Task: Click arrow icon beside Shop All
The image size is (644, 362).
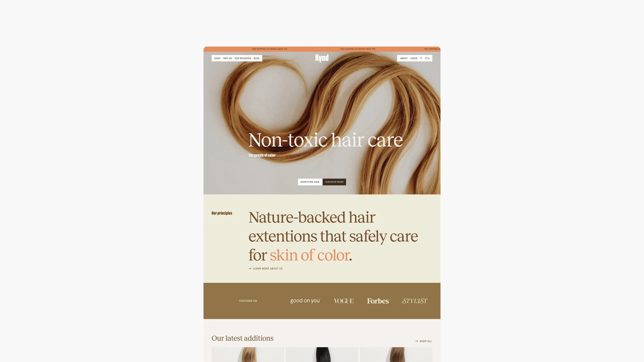Action: [417, 341]
